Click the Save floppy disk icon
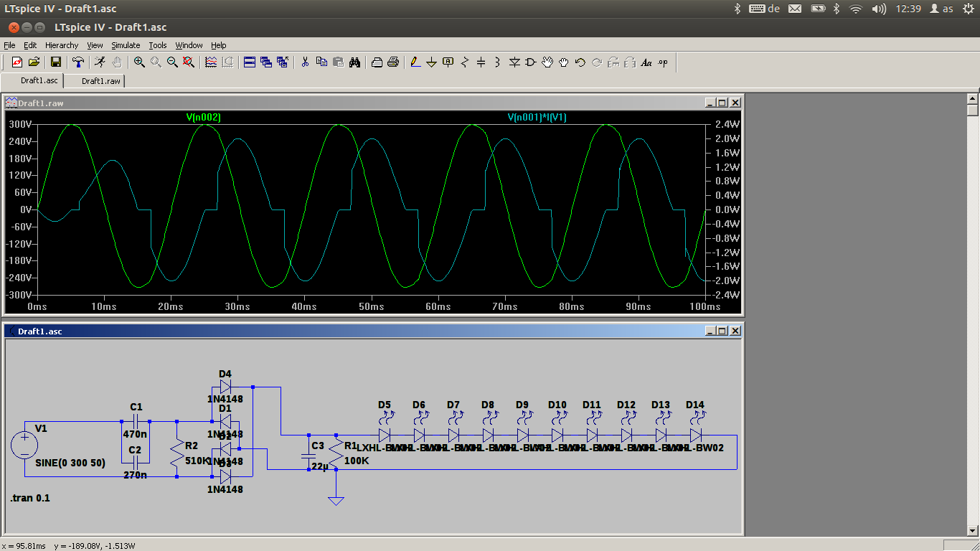 point(55,62)
